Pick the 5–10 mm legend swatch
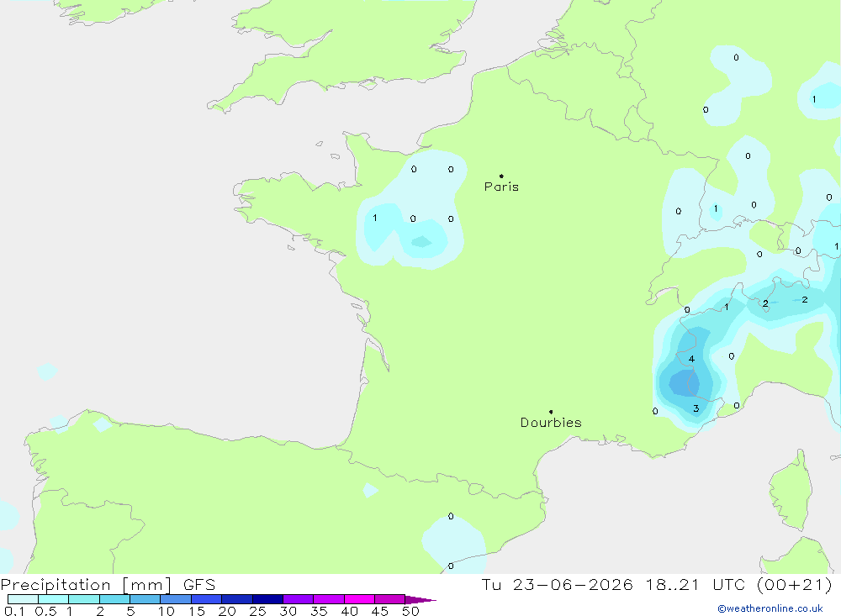841x616 pixels. [x=145, y=599]
